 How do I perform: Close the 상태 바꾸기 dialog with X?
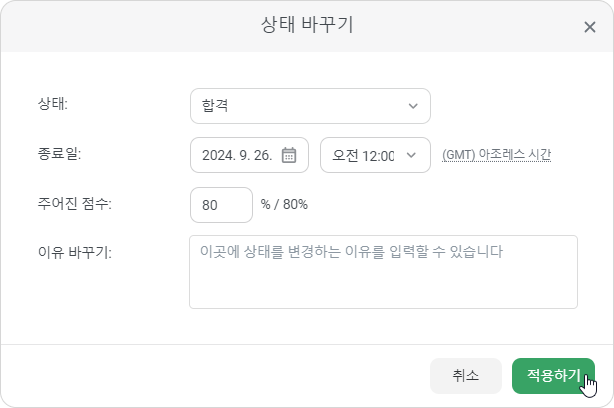590,27
